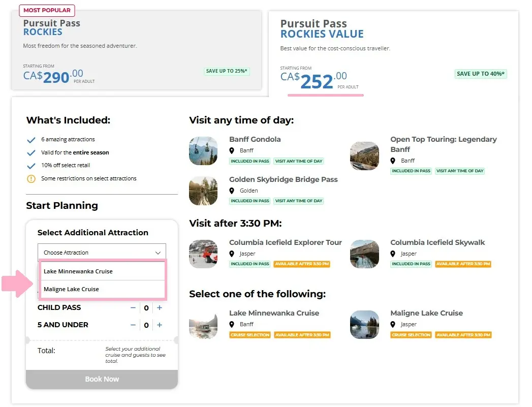The height and width of the screenshot is (407, 532).
Task: Open Lake Minnewanka Cruise thumbnail image
Action: 203,325
